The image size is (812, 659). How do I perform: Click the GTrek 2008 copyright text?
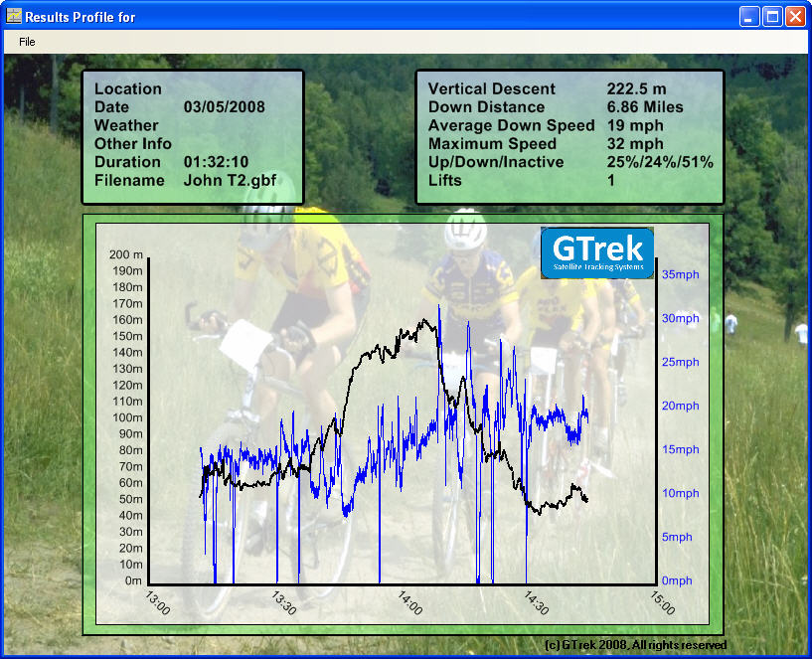[636, 645]
